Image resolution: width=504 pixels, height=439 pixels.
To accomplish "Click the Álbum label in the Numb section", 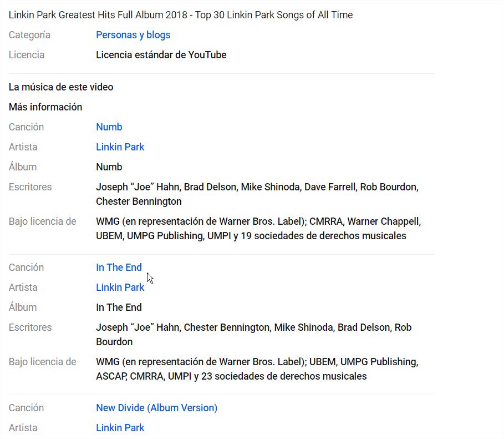I will tap(23, 166).
